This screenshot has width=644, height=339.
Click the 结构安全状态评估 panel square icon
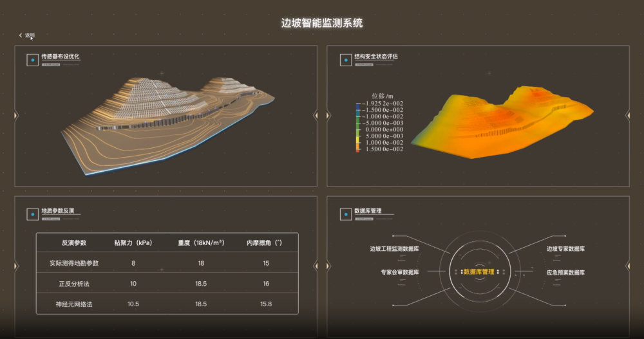point(345,60)
